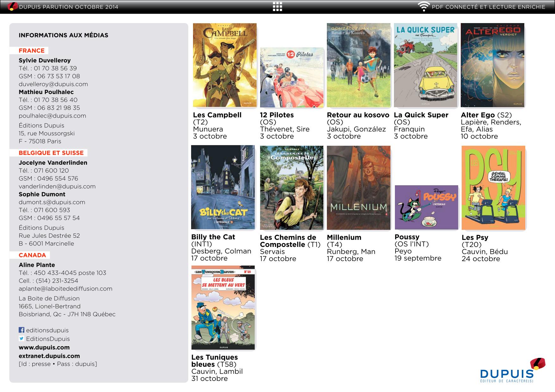Open the extranet.dupuis.com link
Viewport: 555px width, 392px height.
(49, 356)
